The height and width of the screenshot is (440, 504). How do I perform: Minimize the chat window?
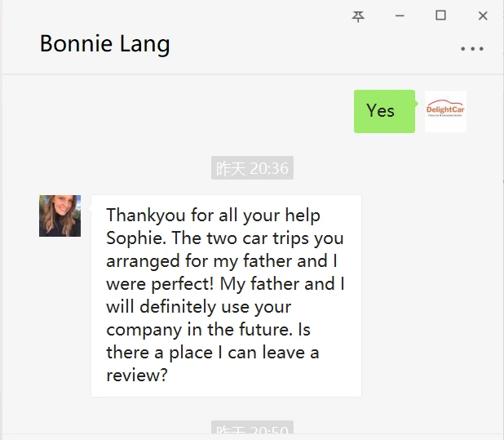pyautogui.click(x=400, y=16)
